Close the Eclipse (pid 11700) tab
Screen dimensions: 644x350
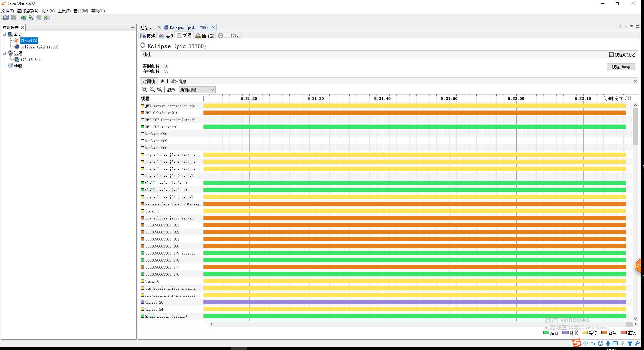pyautogui.click(x=213, y=27)
